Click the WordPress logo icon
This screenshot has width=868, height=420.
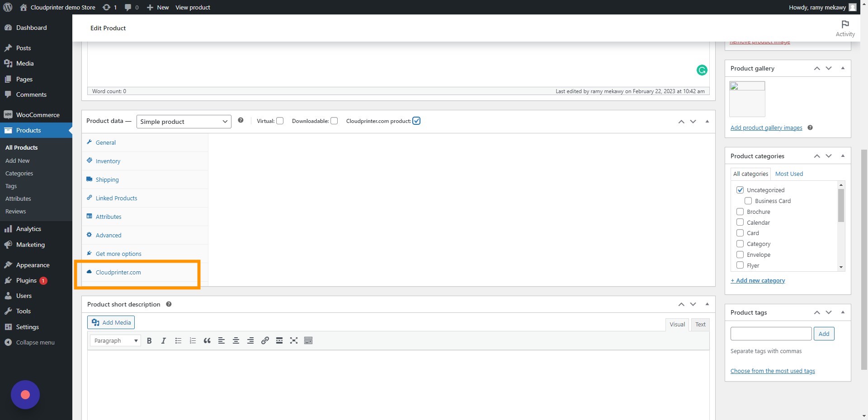click(x=8, y=7)
